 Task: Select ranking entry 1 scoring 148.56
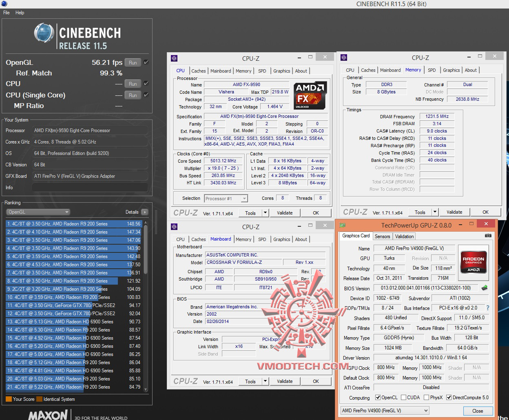click(x=73, y=224)
